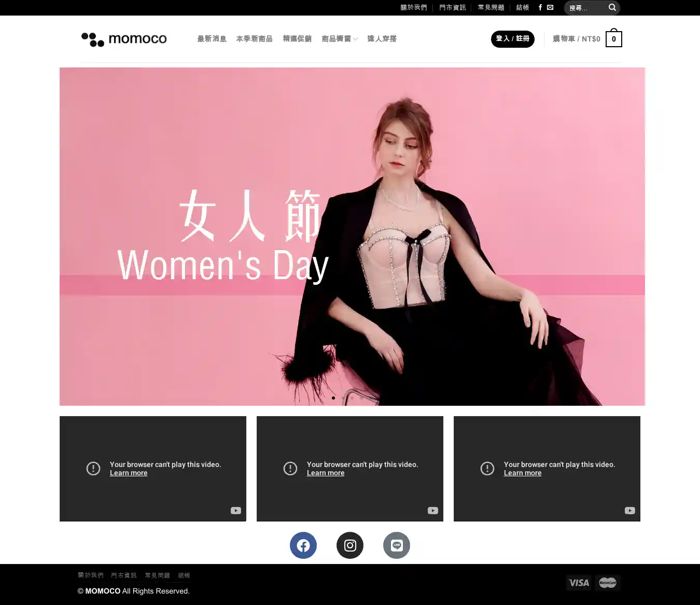Open the blue Facebook circle button
Viewport: 700px width, 605px height.
click(303, 545)
